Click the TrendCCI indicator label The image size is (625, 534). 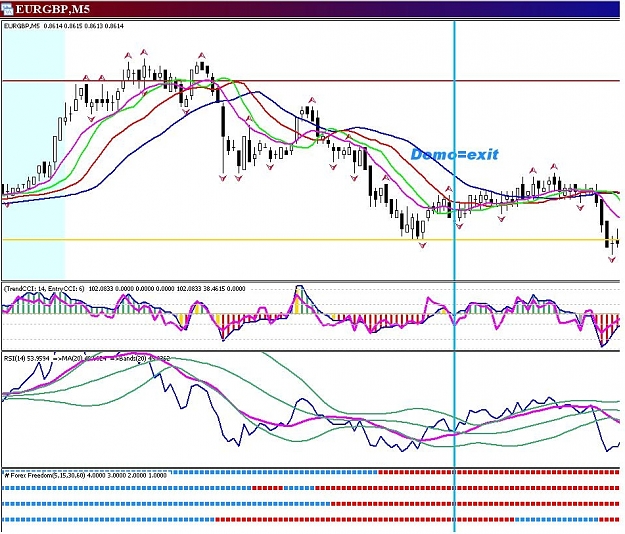click(x=124, y=289)
